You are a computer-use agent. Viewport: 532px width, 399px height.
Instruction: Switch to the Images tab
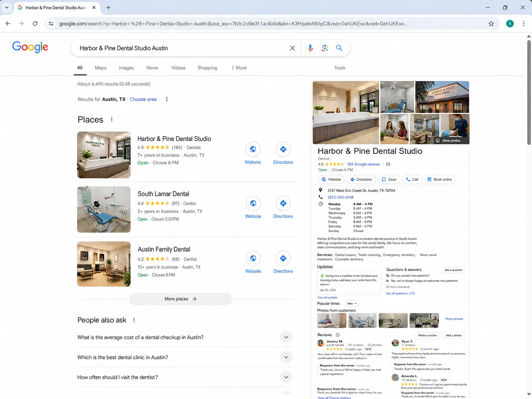pos(126,68)
